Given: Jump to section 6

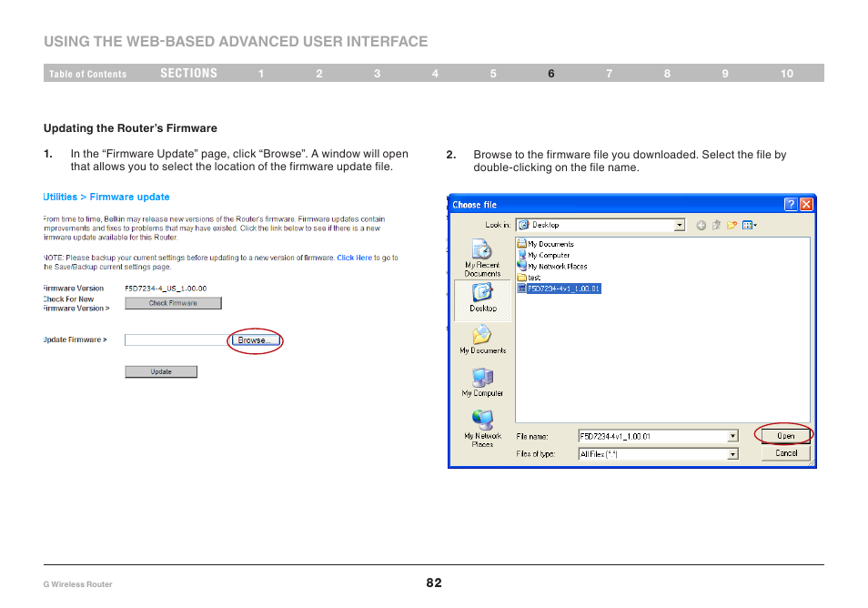Looking at the screenshot, I should (551, 74).
